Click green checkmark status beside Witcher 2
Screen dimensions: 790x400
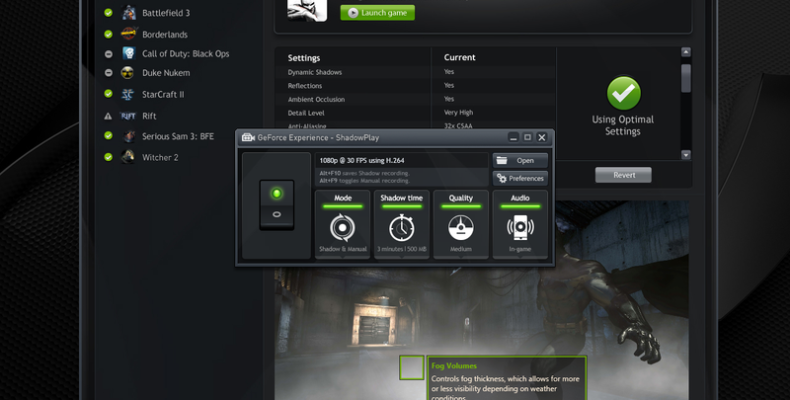coord(108,157)
